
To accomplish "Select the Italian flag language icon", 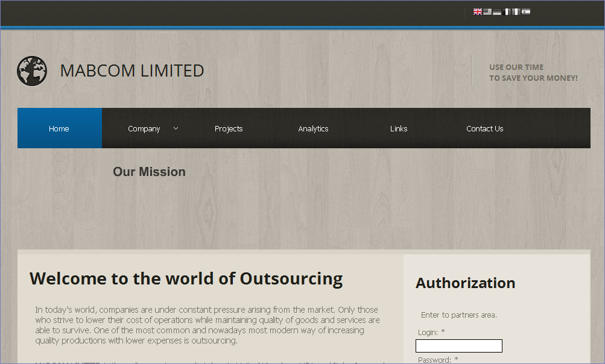I will [516, 12].
